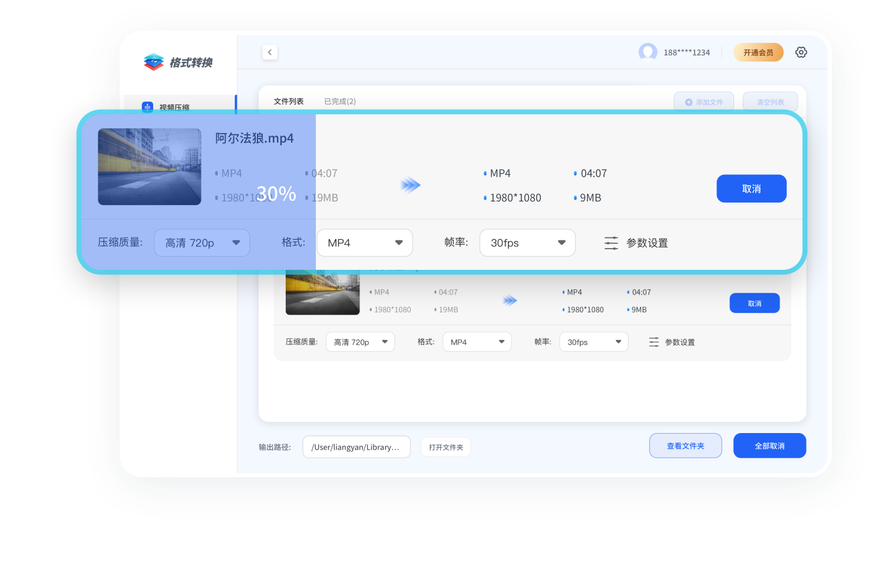This screenshot has height=588, width=872.
Task: Click the 格式转换 app logo
Action: (x=178, y=62)
